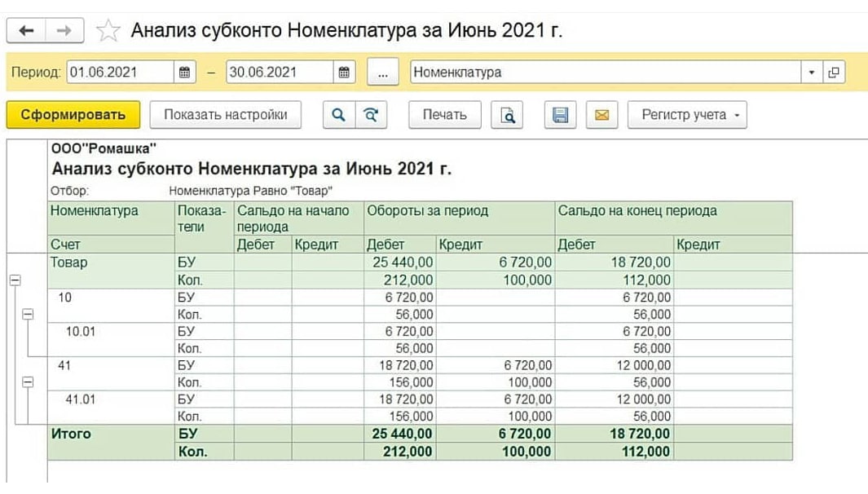Collapse account 10 tree node

pyautogui.click(x=28, y=315)
